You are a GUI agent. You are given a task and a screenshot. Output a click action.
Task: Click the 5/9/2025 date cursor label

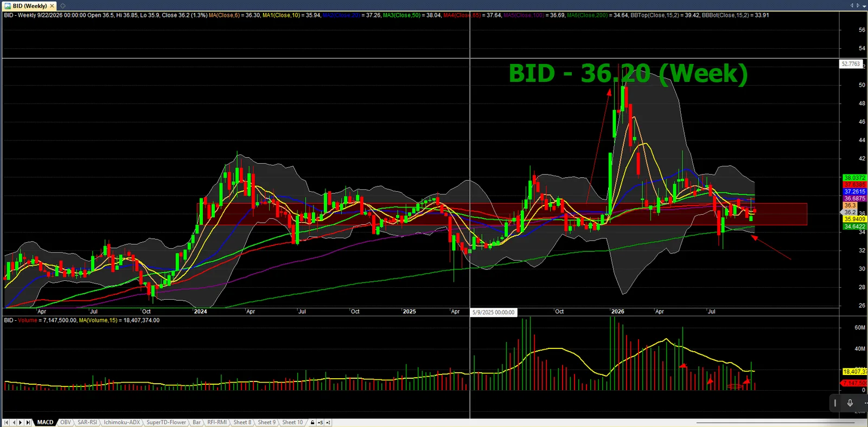click(493, 313)
